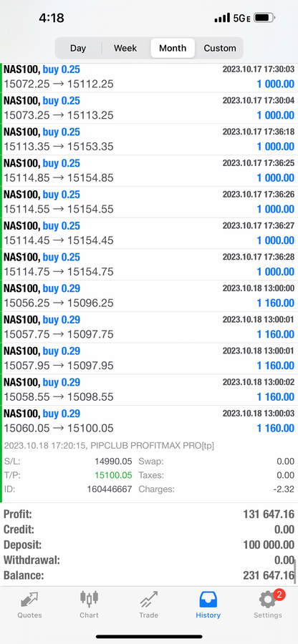The image size is (298, 644).
Task: Tap the Charges value -2.32
Action: [x=284, y=489]
